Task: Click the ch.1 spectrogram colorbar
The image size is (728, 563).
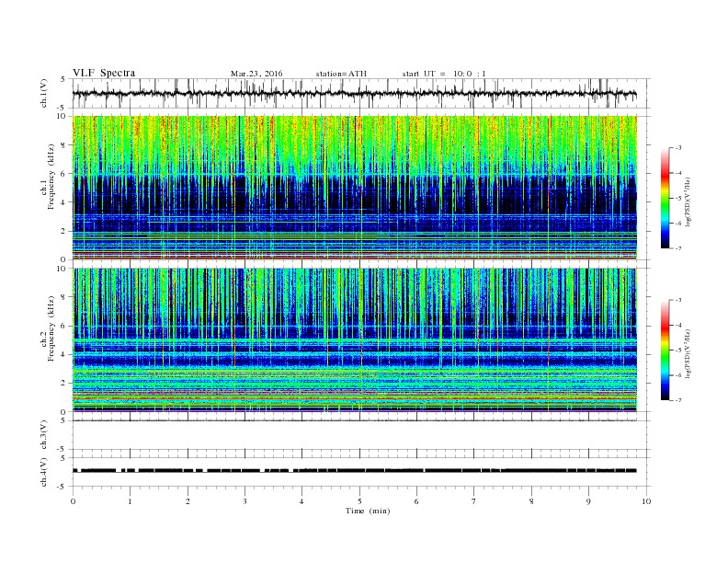Action: coord(665,199)
